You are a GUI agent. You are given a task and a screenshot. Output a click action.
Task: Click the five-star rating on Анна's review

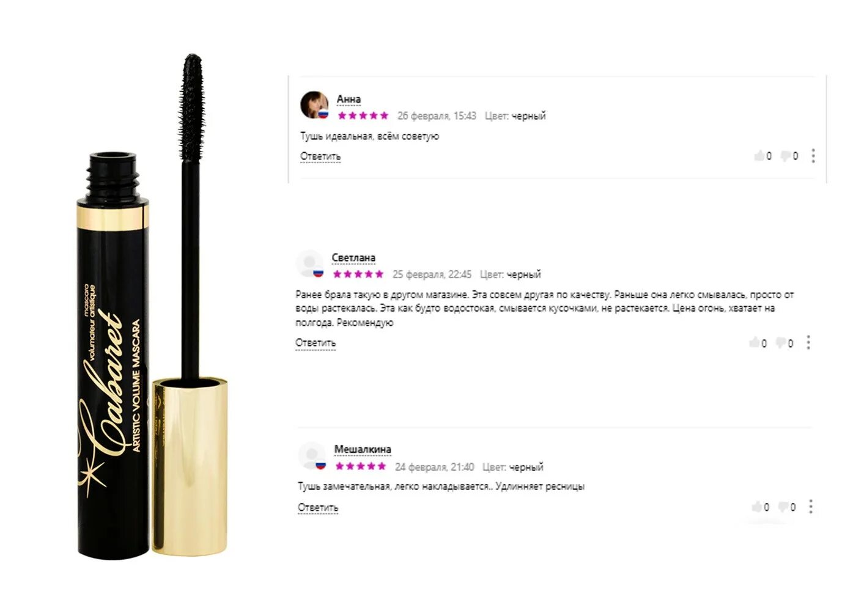coord(363,116)
